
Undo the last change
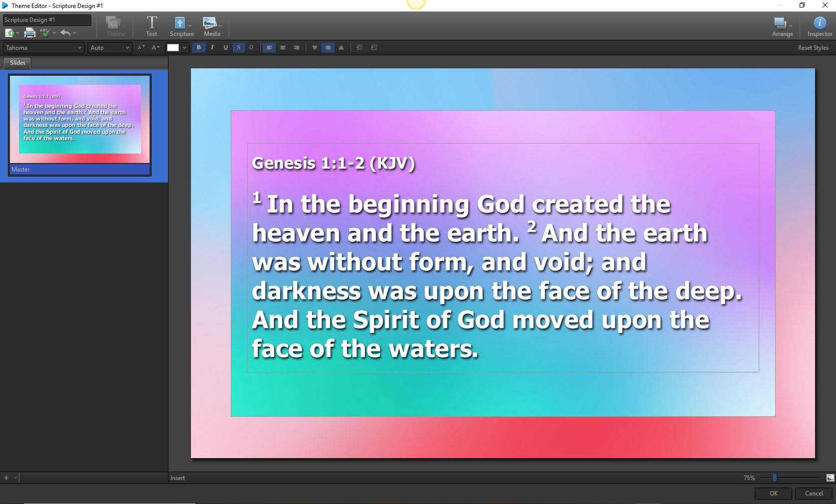(x=66, y=33)
